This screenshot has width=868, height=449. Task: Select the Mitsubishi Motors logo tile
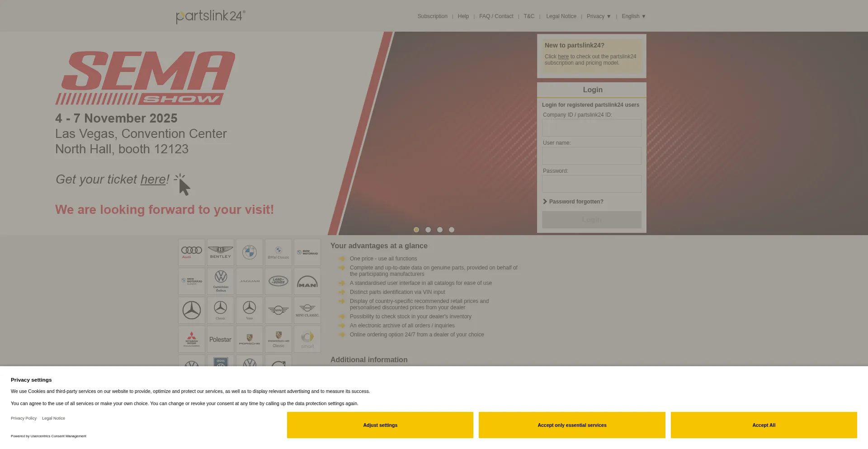[x=192, y=339]
